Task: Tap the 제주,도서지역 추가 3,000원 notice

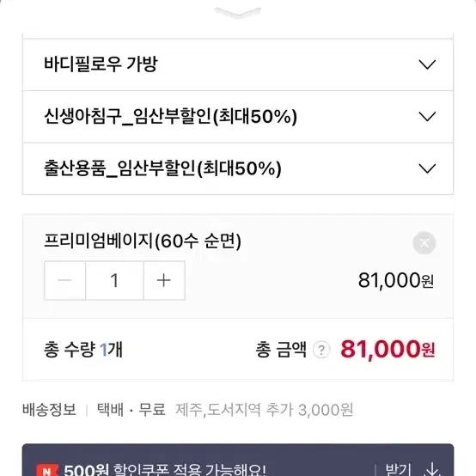Action: [x=265, y=410]
